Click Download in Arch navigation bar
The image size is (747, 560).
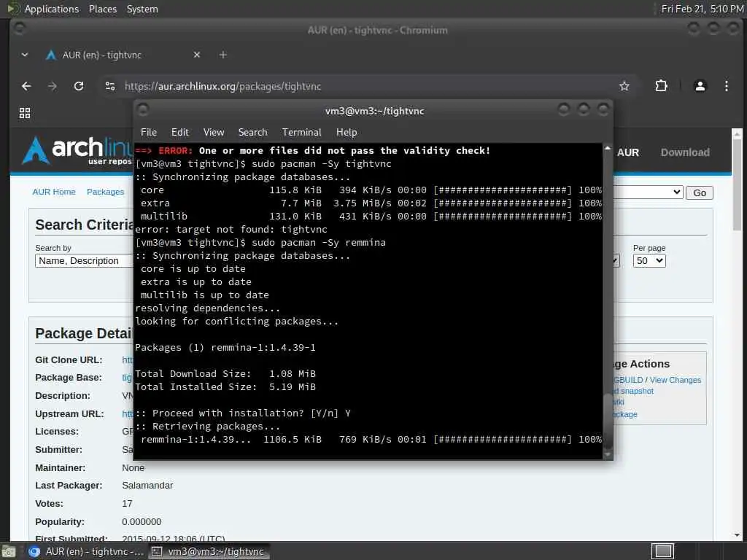pyautogui.click(x=684, y=153)
